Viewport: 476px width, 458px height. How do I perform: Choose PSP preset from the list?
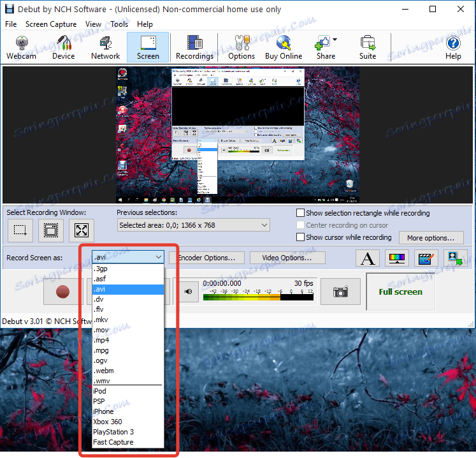click(128, 401)
